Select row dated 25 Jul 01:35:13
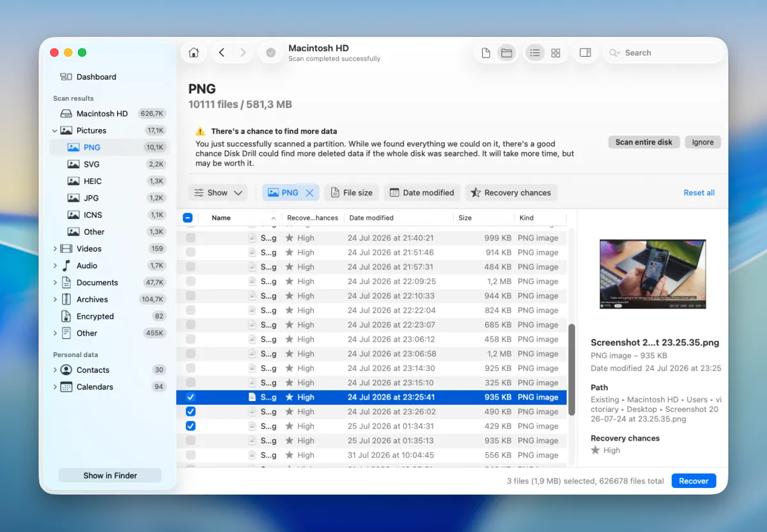 (371, 441)
